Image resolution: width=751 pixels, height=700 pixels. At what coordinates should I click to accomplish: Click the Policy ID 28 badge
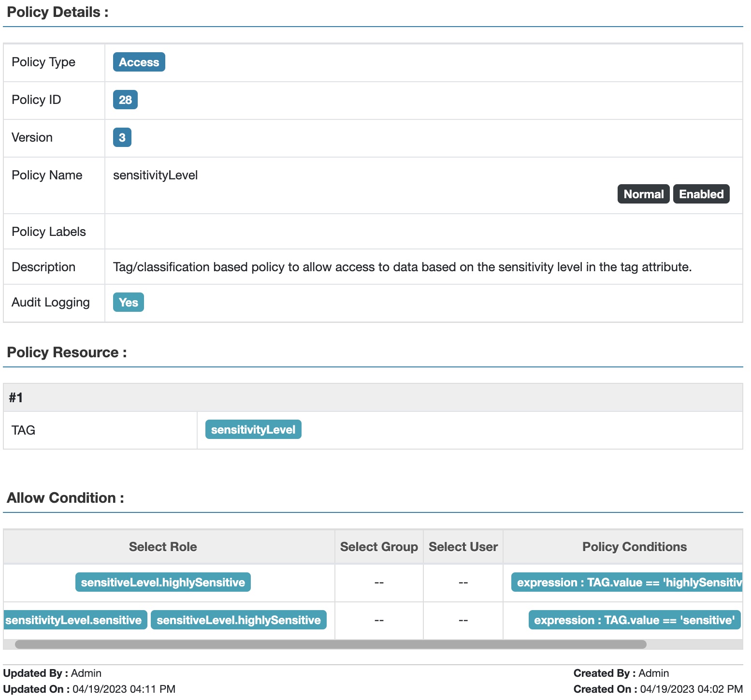(125, 100)
